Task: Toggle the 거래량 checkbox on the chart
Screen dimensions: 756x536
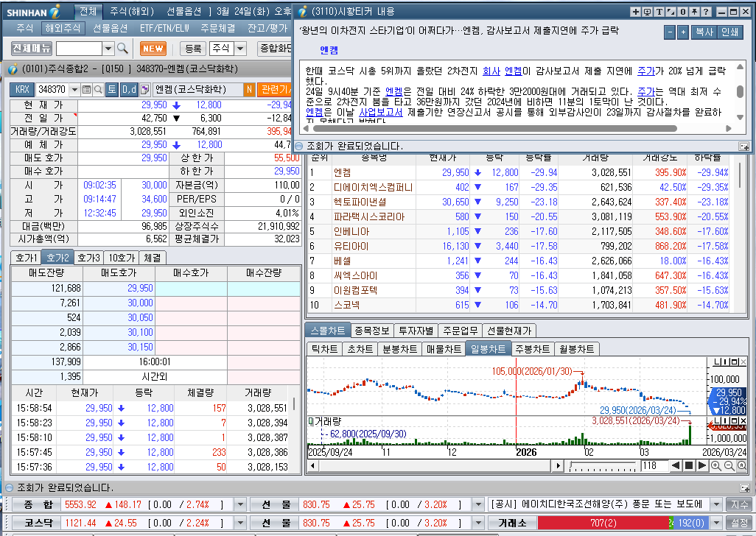Action: (311, 421)
